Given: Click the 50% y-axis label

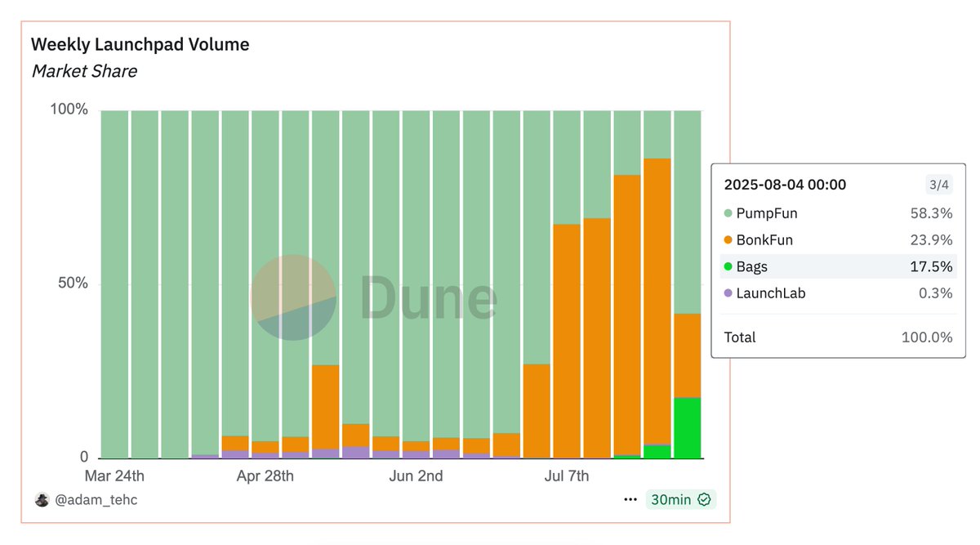Looking at the screenshot, I should 73,284.
